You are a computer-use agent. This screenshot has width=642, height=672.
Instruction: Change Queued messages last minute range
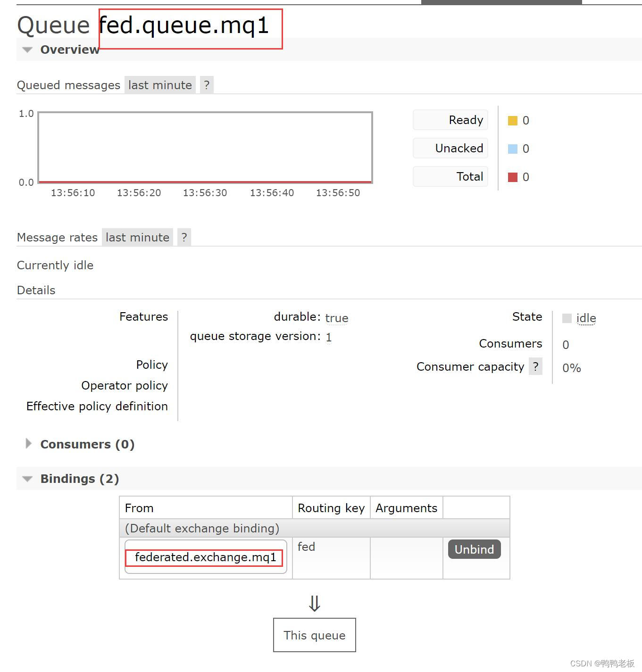(160, 85)
